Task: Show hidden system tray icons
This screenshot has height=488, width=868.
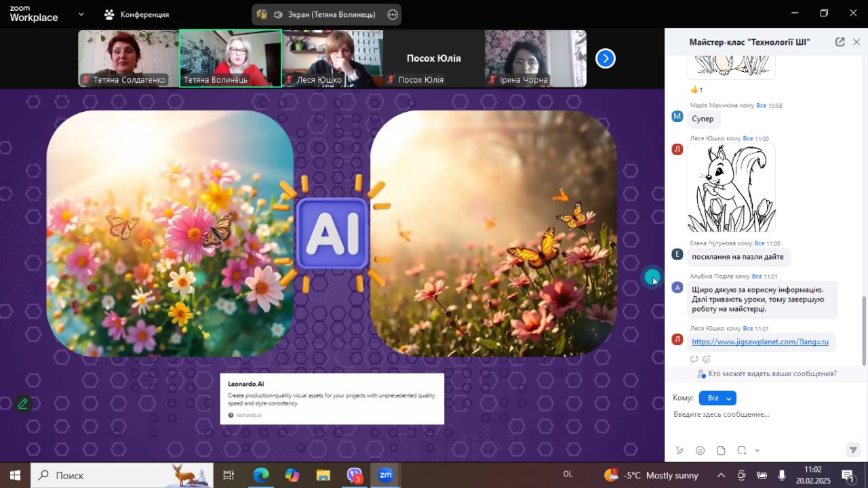Action: 721,475
